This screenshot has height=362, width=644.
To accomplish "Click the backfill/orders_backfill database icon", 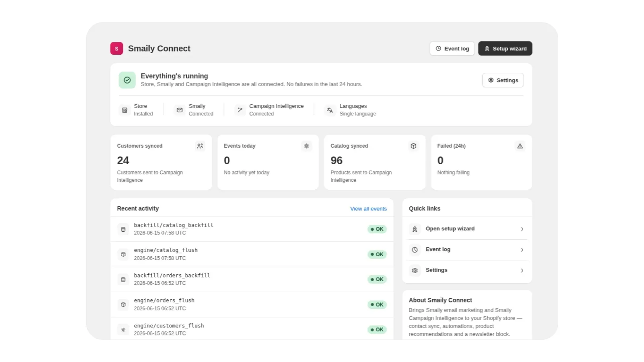I will click(123, 280).
